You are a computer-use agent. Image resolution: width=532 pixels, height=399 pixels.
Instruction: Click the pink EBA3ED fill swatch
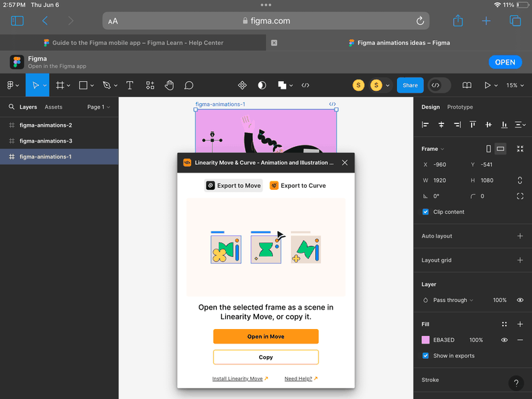point(425,340)
